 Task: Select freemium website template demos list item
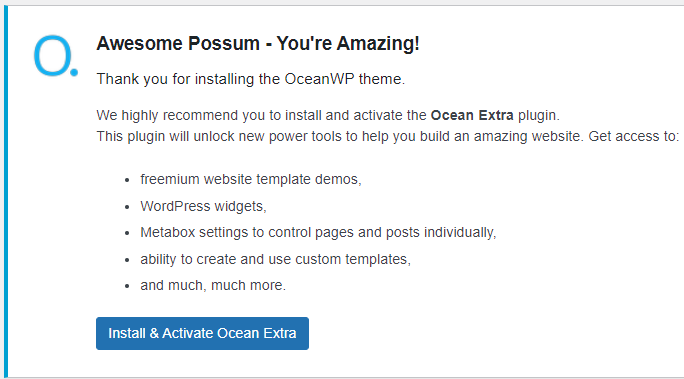click(x=251, y=179)
